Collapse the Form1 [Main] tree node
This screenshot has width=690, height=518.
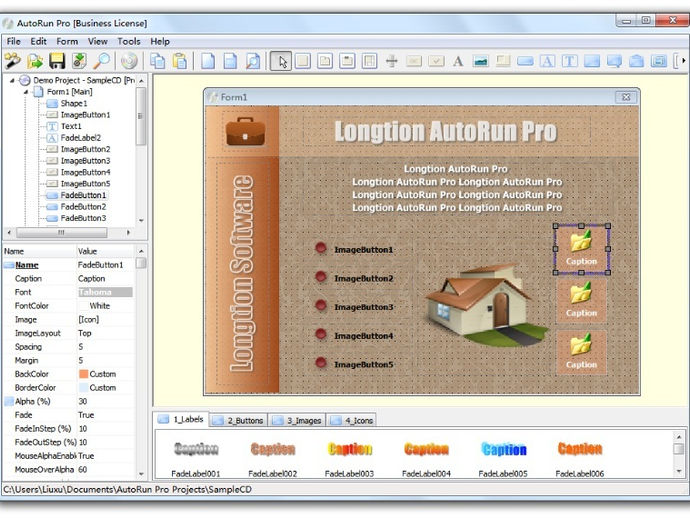coord(26,92)
